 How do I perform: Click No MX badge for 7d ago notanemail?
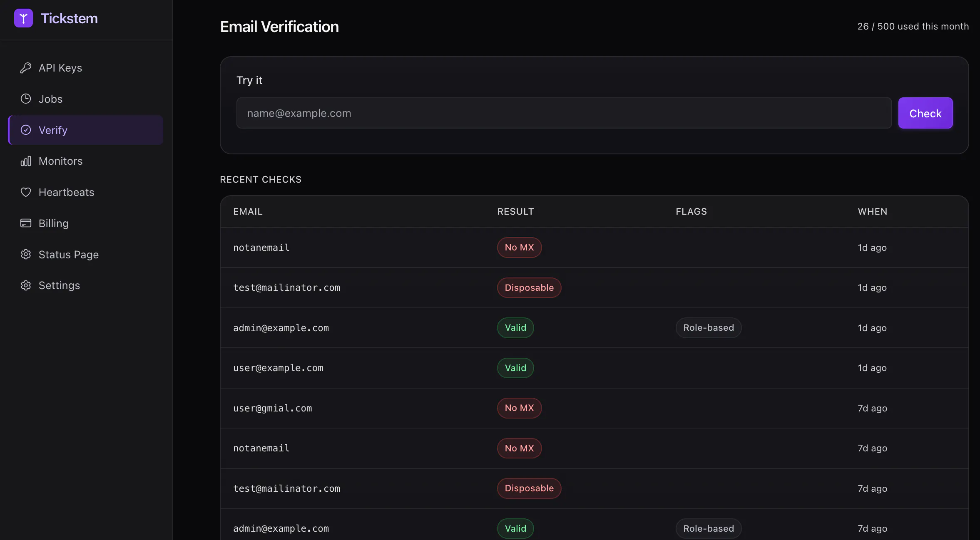pos(519,448)
